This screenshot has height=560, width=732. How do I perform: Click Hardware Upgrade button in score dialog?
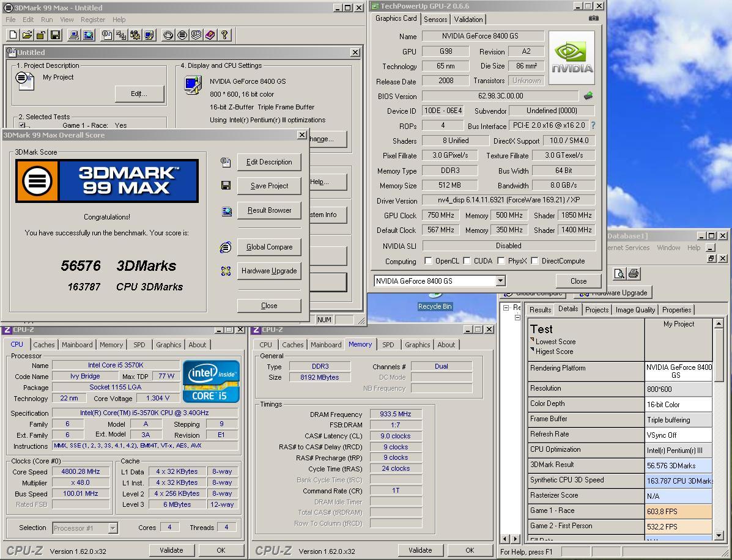(x=269, y=271)
